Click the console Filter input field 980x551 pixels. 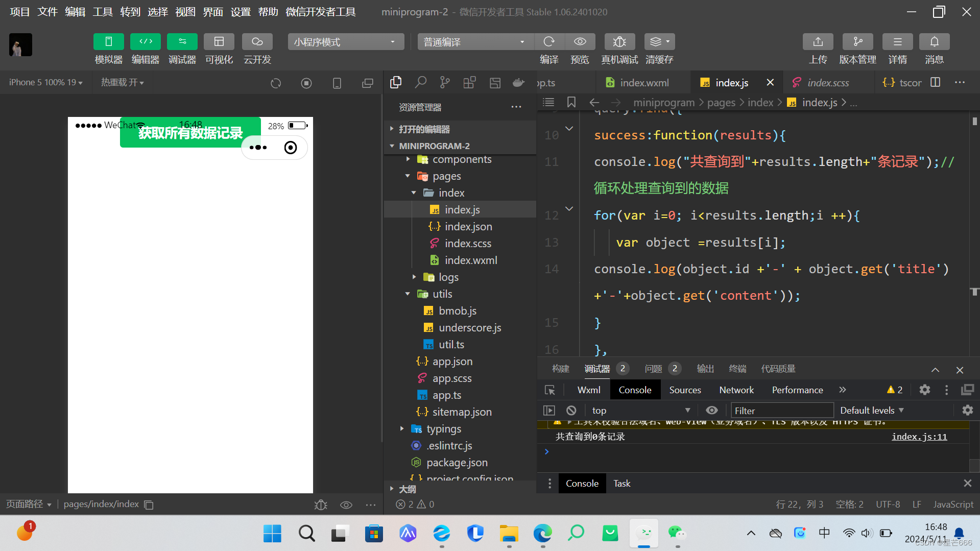click(x=782, y=410)
